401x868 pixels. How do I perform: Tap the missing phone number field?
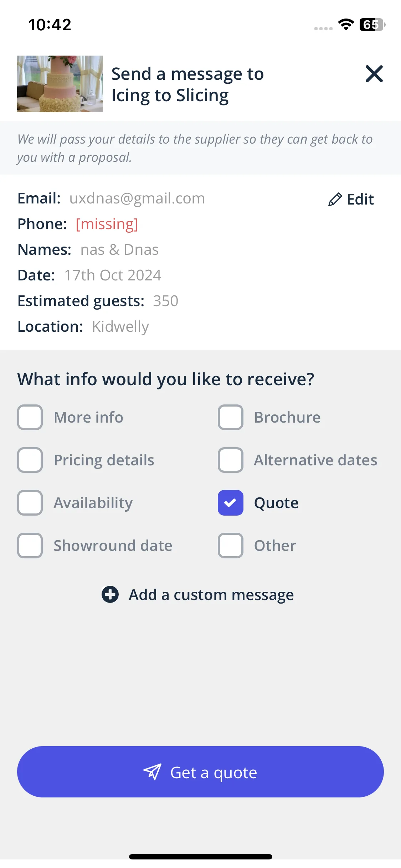pyautogui.click(x=107, y=224)
